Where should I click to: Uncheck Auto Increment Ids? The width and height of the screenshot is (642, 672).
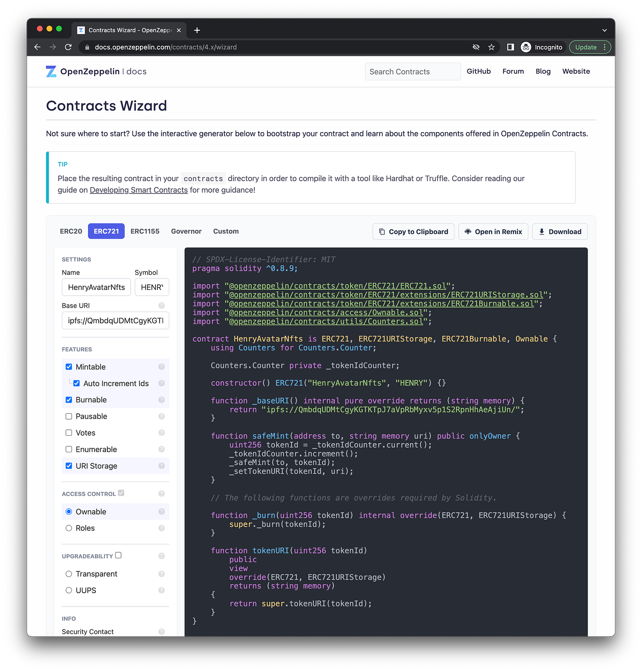[x=77, y=383]
